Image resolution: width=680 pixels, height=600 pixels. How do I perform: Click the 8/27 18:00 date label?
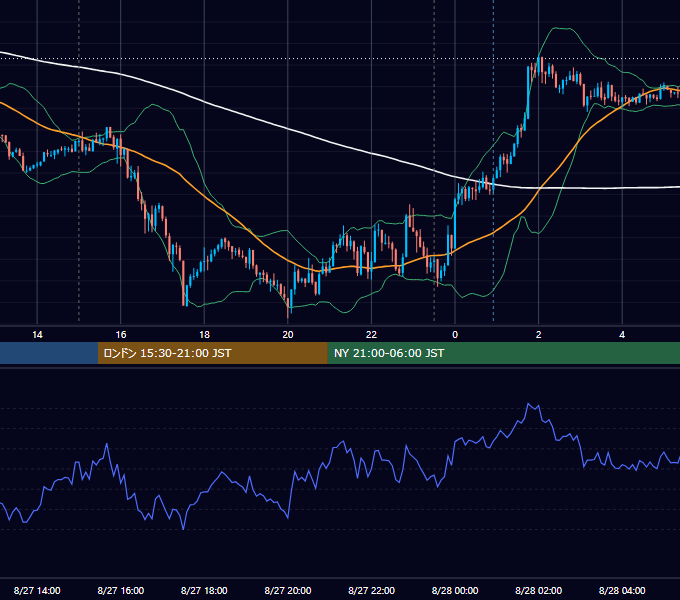pos(204,590)
